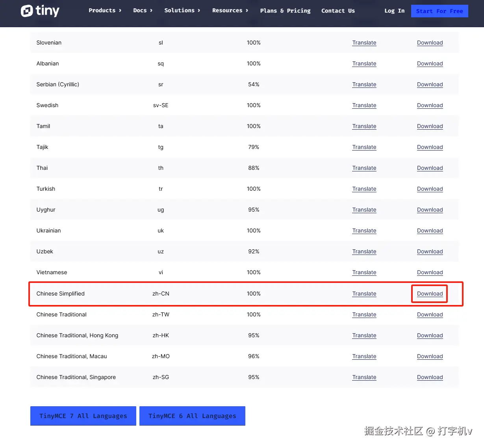Click Translate for Vietnamese
The width and height of the screenshot is (484, 448).
(364, 272)
